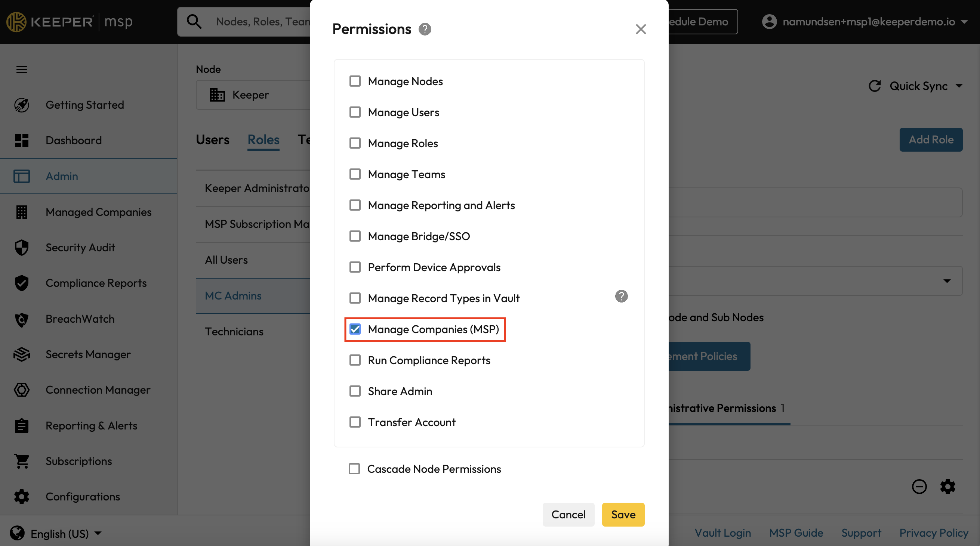Viewport: 980px width, 546px height.
Task: Switch to the Users tab
Action: [212, 140]
